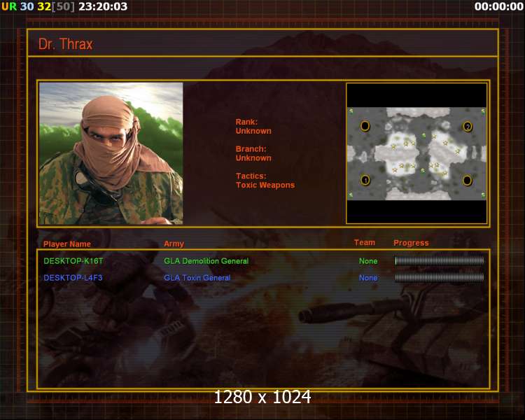Click 'GLA Demolition General' army entry
This screenshot has width=525, height=420.
tap(206, 261)
